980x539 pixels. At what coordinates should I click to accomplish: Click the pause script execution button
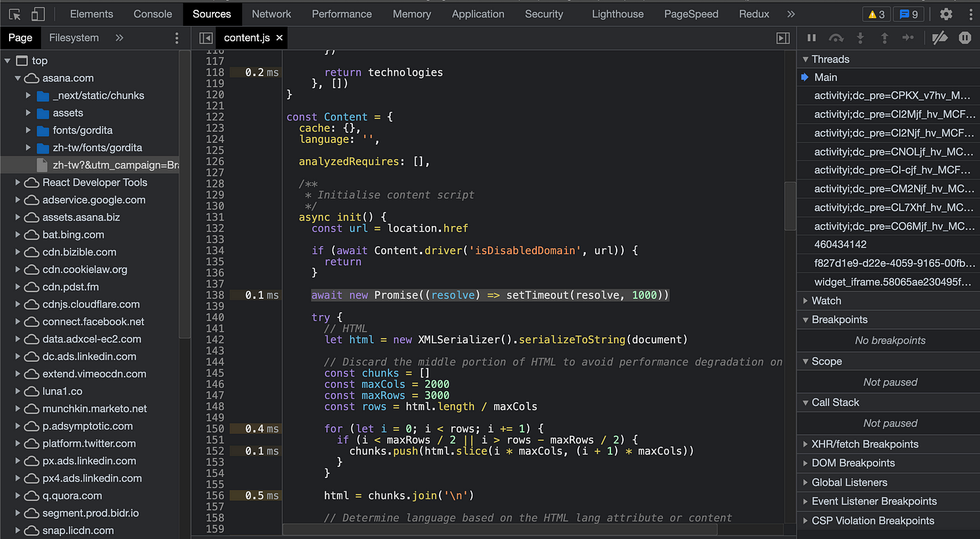(812, 38)
